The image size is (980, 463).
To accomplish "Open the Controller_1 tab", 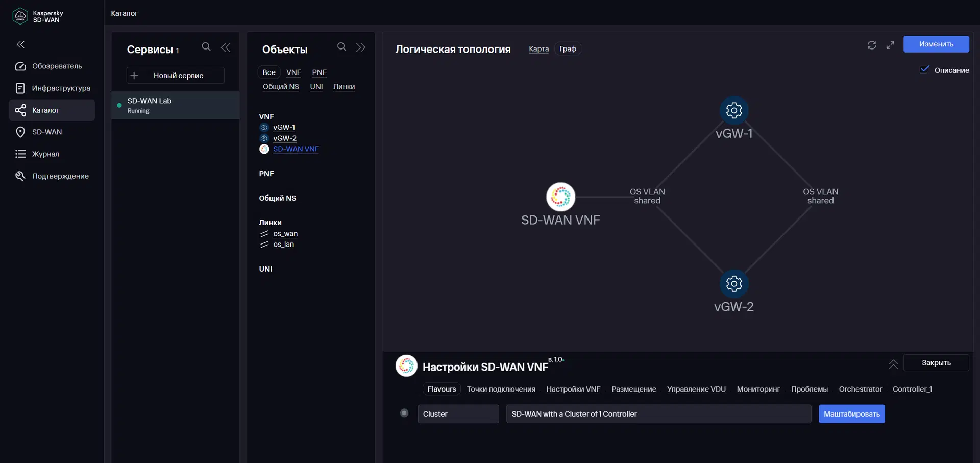I will pos(912,389).
